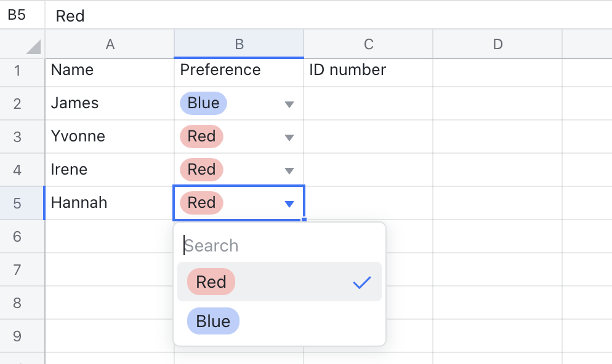
Task: Select row 5 header
Action: click(x=17, y=203)
